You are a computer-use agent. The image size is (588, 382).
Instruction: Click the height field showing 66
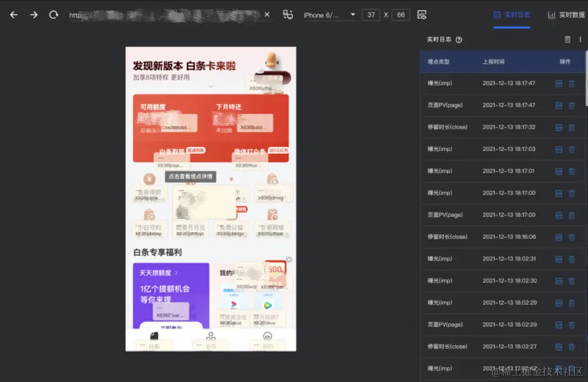400,14
